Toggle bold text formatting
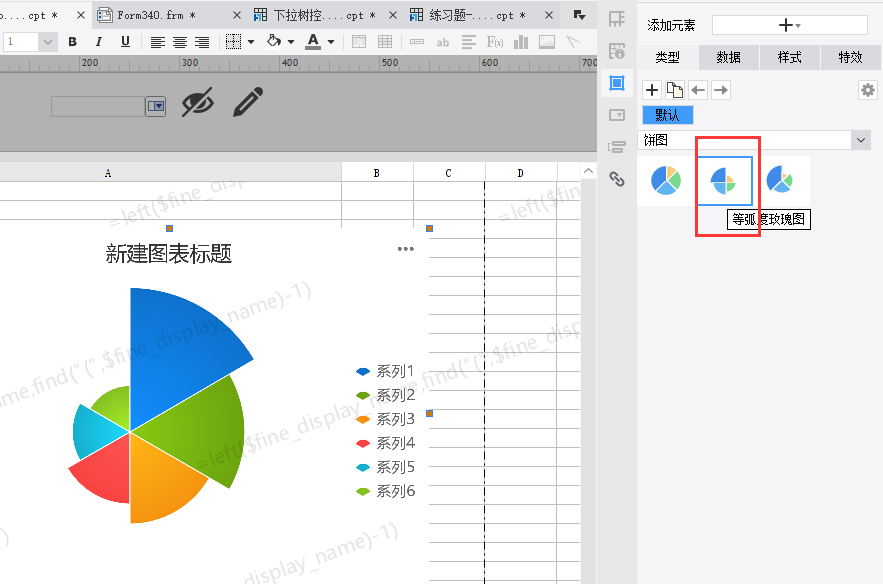Screen dimensions: 883x584 (72, 42)
